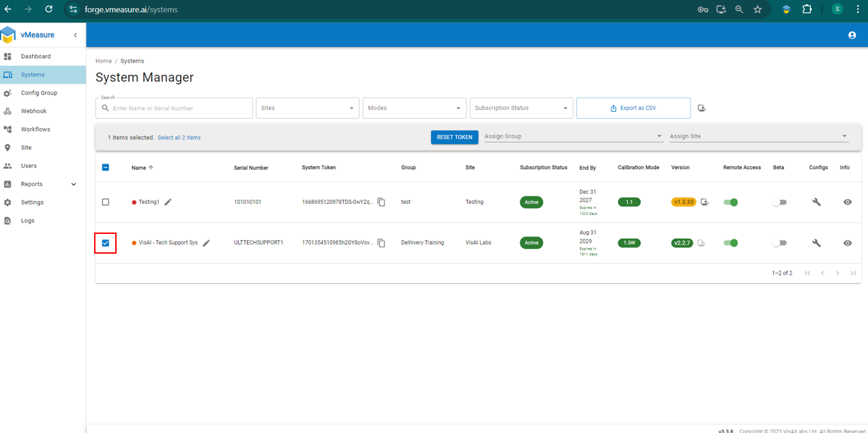Viewport: 868px width, 433px height.
Task: Click the Search name or serial field
Action: pyautogui.click(x=179, y=108)
